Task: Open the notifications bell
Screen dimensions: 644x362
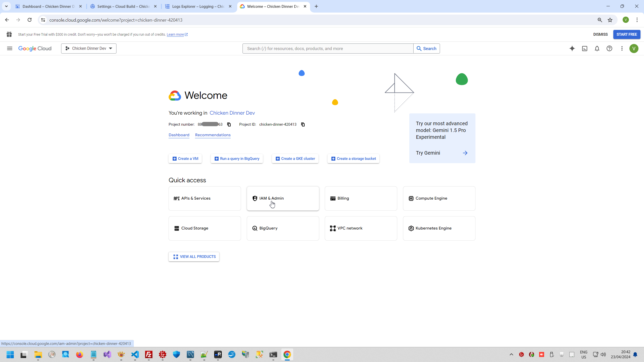Action: tap(597, 49)
